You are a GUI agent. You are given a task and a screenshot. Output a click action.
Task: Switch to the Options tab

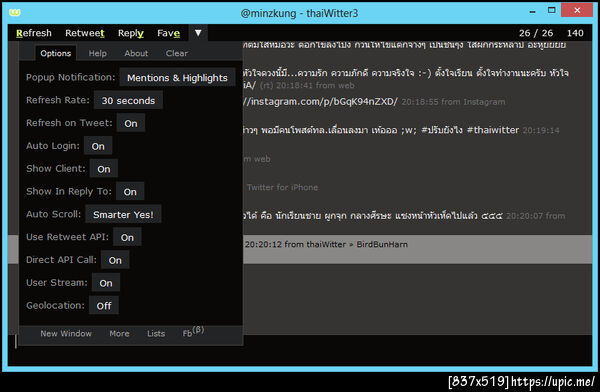click(x=55, y=53)
